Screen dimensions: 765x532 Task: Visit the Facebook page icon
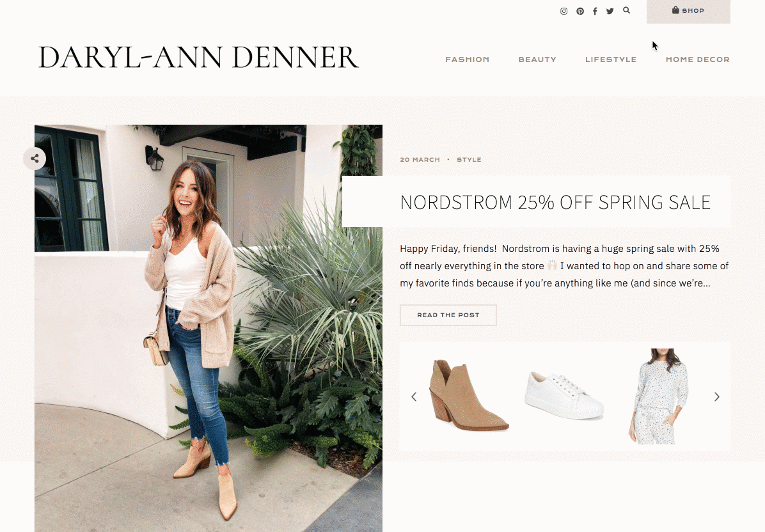595,12
